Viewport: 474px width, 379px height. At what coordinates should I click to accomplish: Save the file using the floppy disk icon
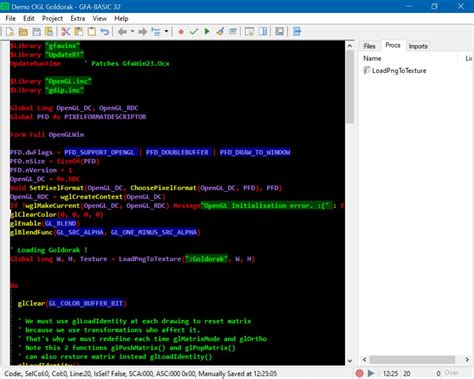[x=36, y=32]
